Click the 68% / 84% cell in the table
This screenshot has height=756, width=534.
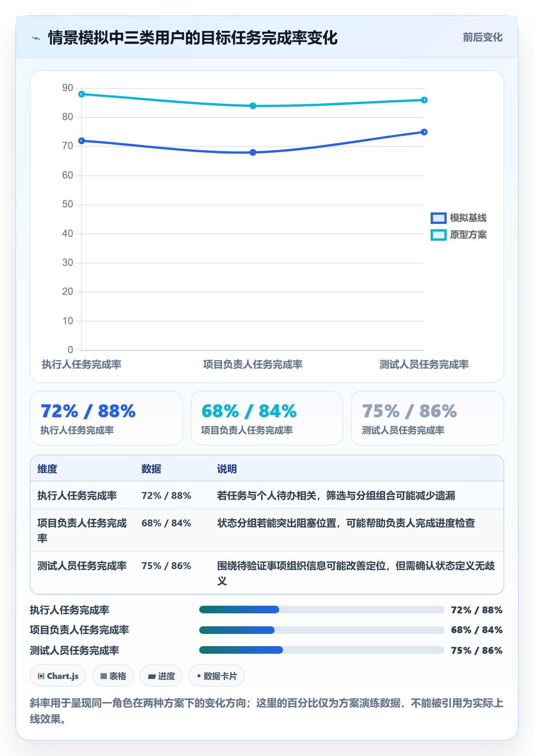pyautogui.click(x=166, y=523)
